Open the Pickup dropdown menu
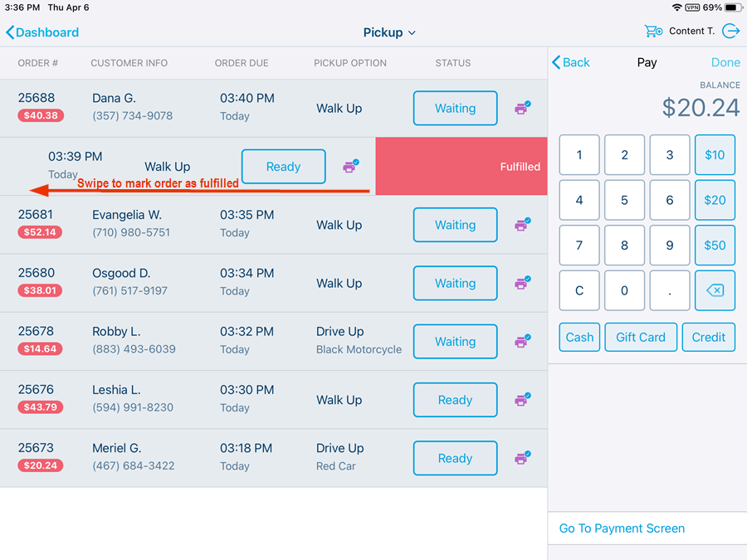 (x=389, y=33)
